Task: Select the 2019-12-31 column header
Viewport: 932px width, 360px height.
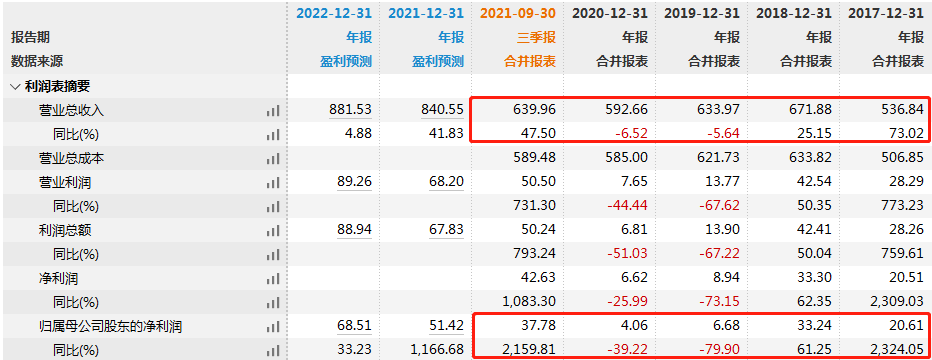Action: point(702,14)
